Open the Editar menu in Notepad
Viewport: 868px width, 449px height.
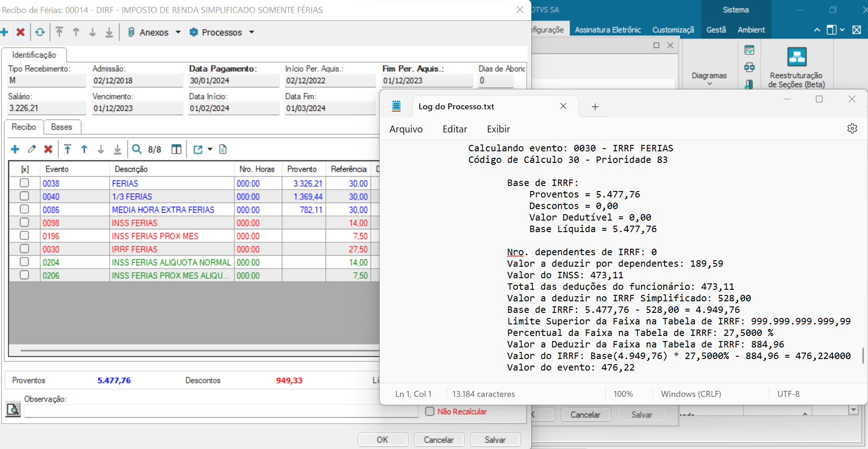[455, 129]
